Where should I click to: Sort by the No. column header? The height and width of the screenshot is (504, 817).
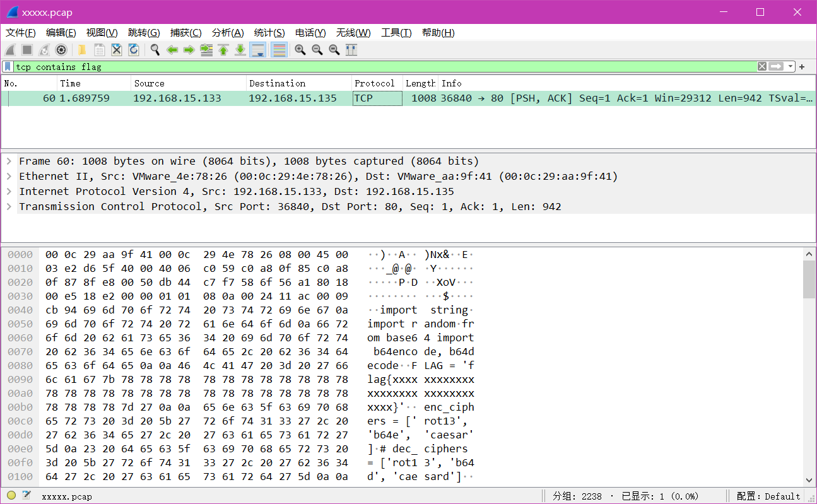click(x=29, y=83)
